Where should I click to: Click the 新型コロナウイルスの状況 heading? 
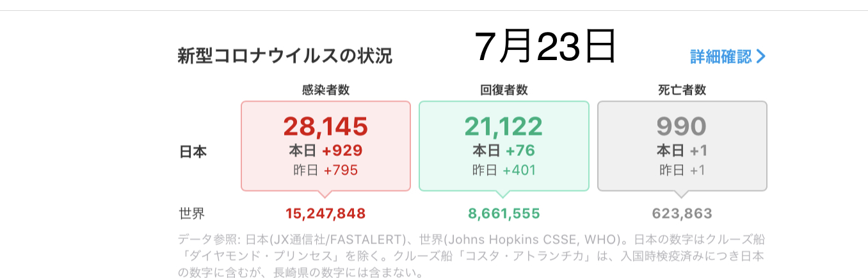click(285, 56)
